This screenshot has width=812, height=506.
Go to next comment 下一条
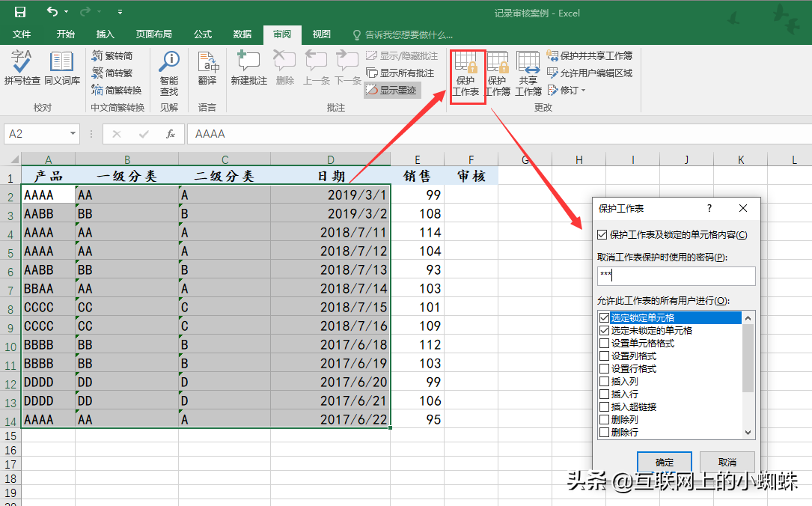point(347,67)
